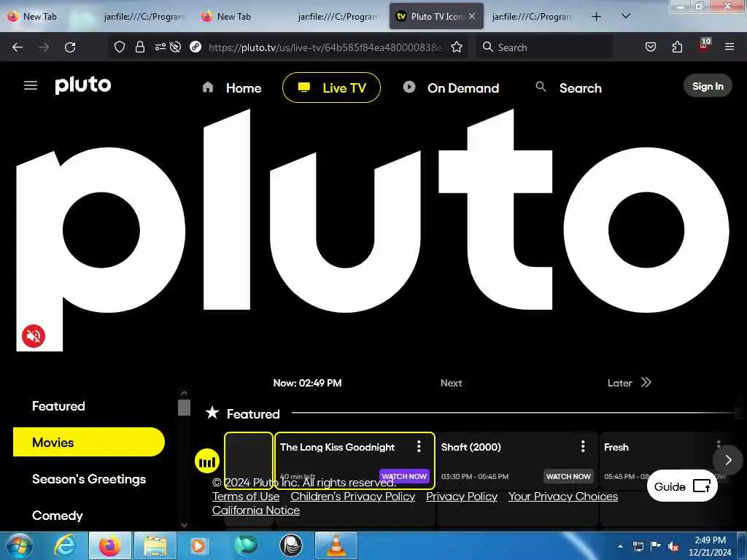747x560 pixels.
Task: Open the California Notice link
Action: 256,510
